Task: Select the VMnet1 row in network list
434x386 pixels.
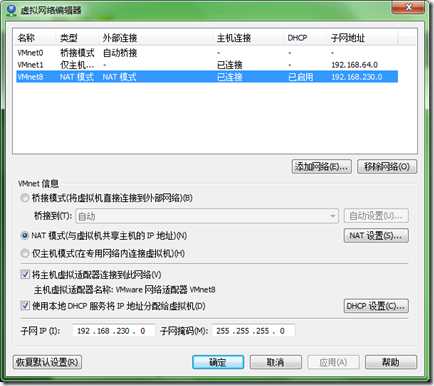Action: [x=207, y=65]
